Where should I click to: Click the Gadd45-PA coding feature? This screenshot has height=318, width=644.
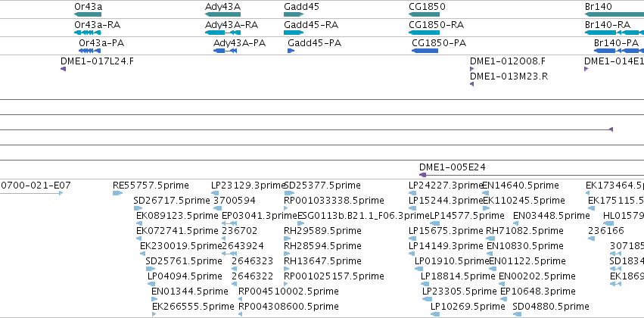291,51
